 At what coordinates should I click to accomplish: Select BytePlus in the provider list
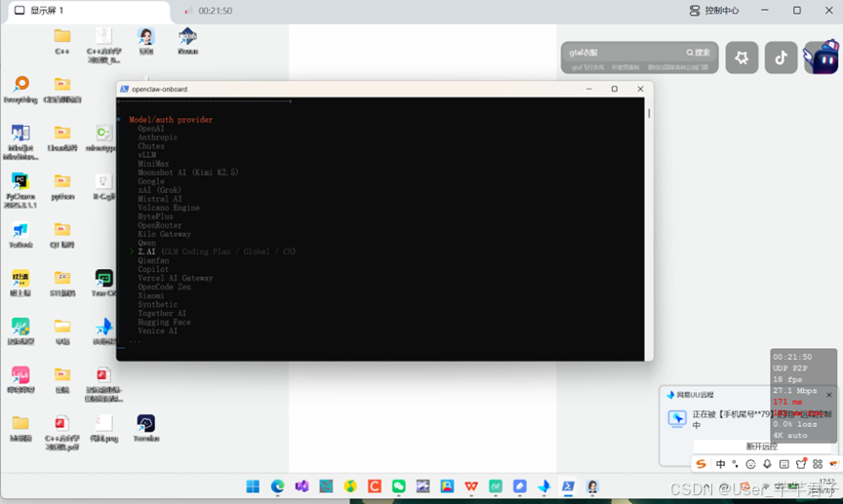coord(155,216)
